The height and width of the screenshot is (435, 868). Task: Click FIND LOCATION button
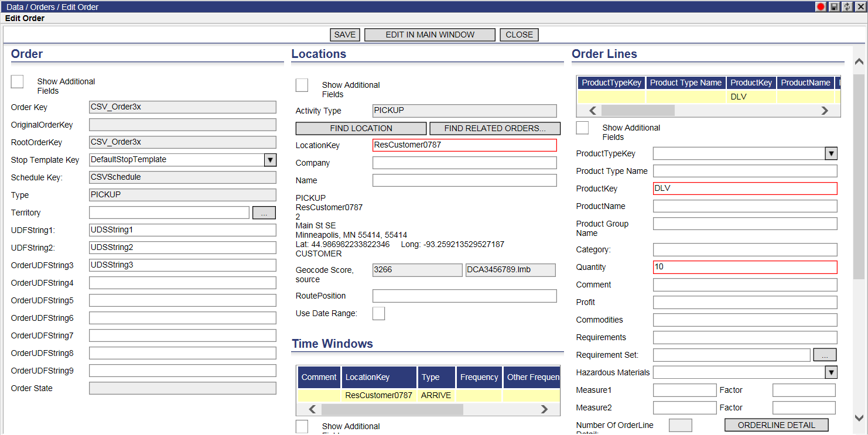[361, 128]
